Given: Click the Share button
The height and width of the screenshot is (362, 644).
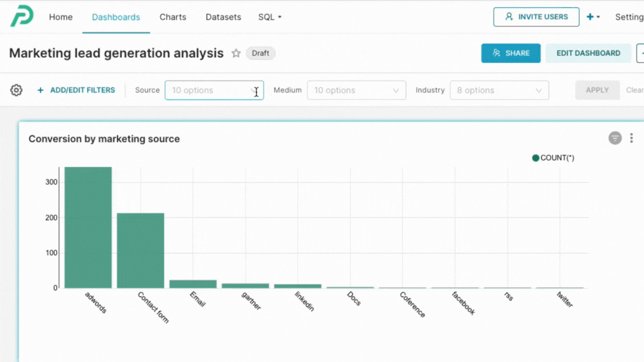Looking at the screenshot, I should [x=510, y=53].
